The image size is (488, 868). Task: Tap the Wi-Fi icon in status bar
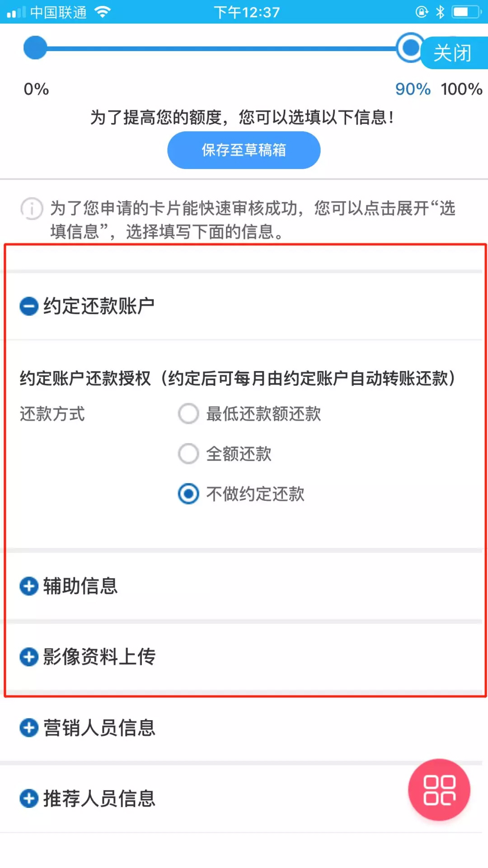coord(103,12)
